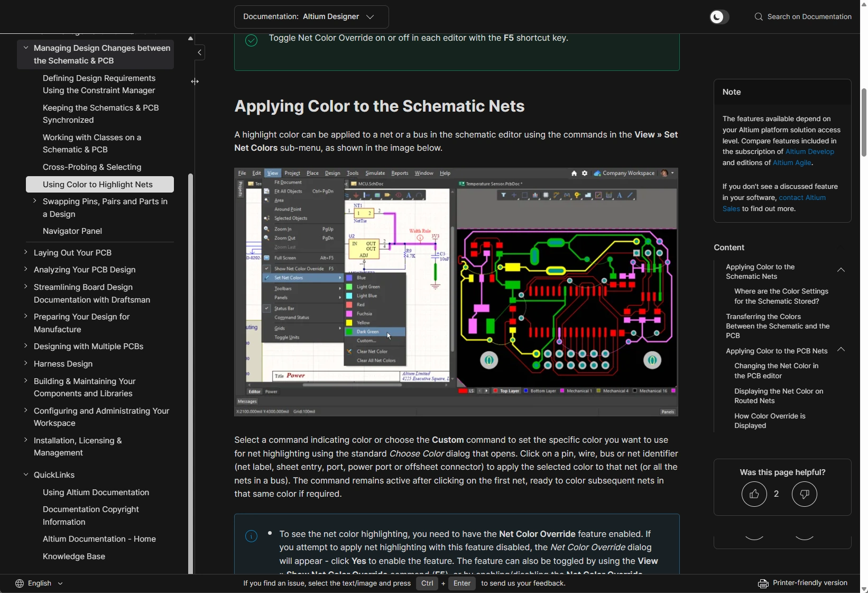Jump to Displaying the Net Color on Routed Nets
The width and height of the screenshot is (868, 593).
778,396
